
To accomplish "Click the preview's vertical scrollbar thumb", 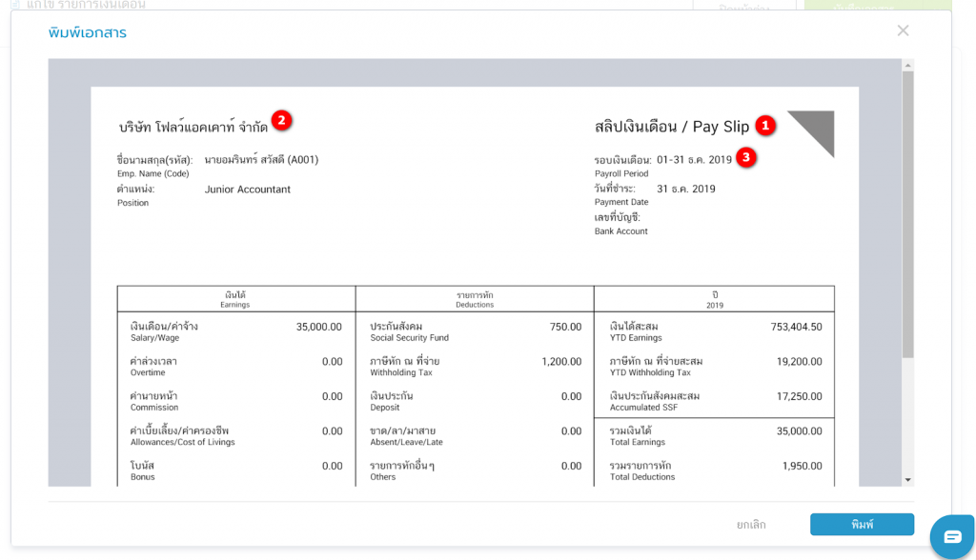I will pos(908,214).
